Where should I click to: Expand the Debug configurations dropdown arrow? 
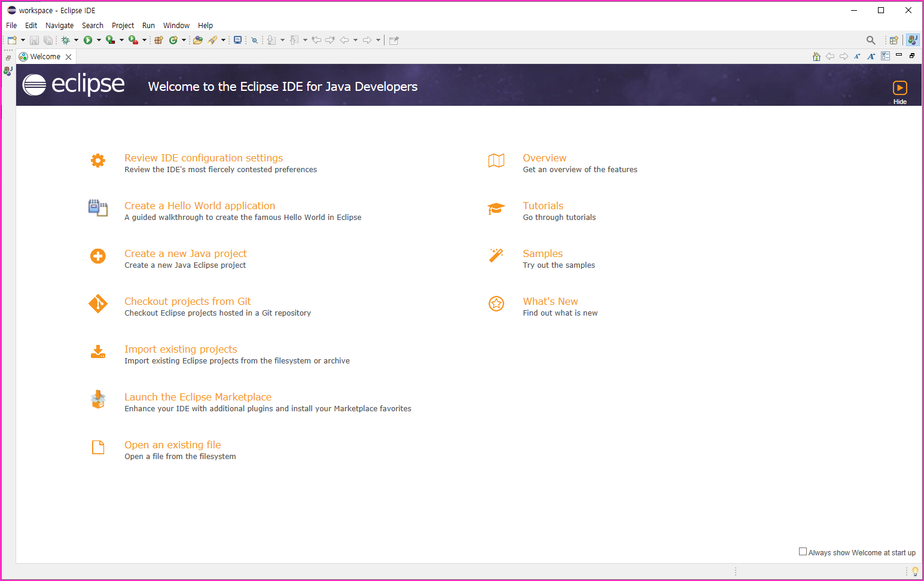(76, 40)
